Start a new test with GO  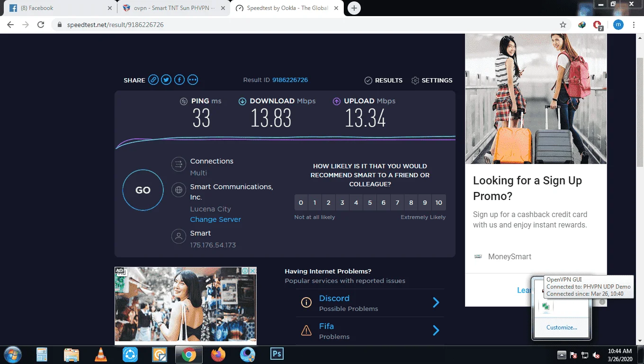click(x=143, y=190)
